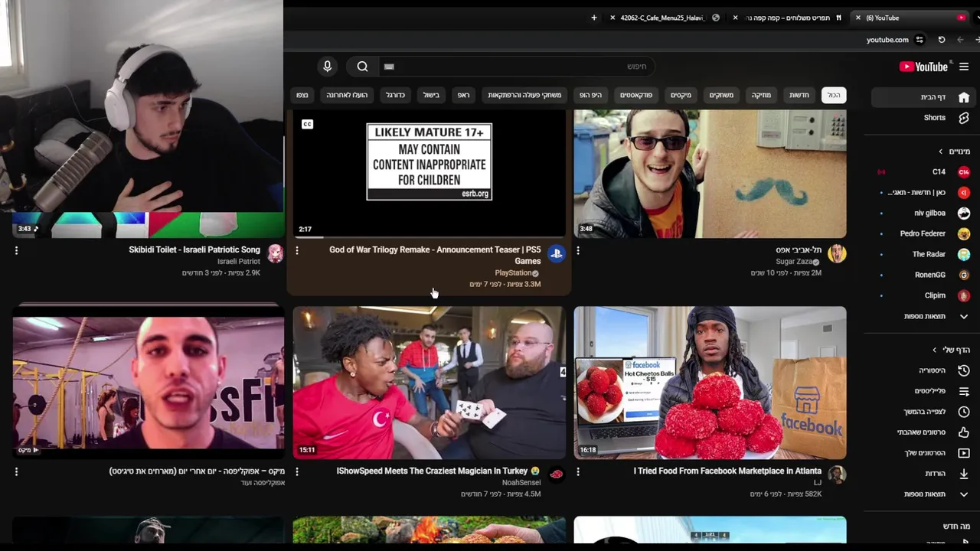Select the Hip Hop (היפ הופ) filter chip
Viewport: 980px width, 551px height.
tap(590, 95)
